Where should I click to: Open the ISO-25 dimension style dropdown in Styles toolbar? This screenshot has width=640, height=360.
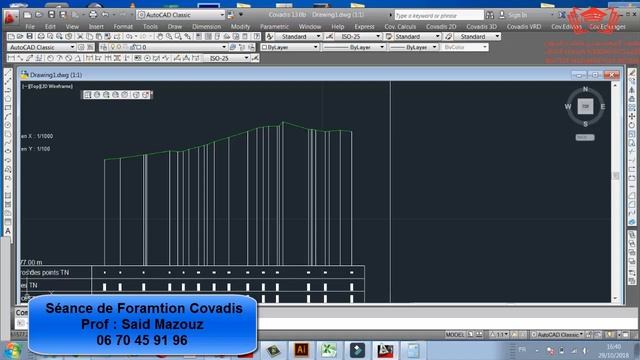[358, 36]
